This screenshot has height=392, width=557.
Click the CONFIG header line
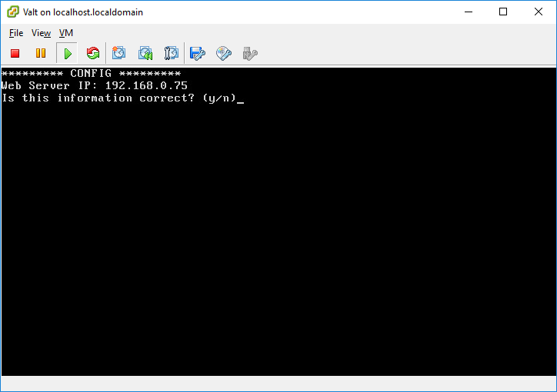(x=92, y=74)
